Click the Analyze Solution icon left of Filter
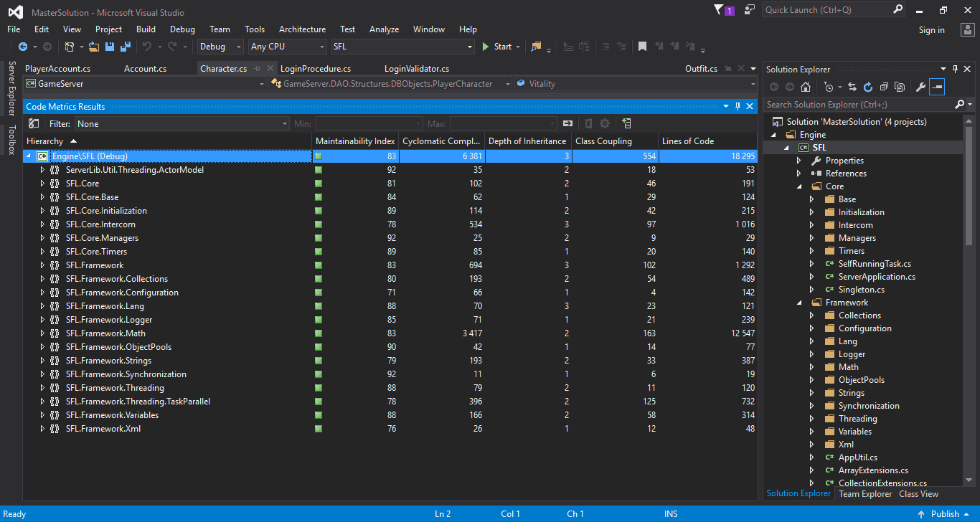The image size is (980, 522). tap(34, 123)
